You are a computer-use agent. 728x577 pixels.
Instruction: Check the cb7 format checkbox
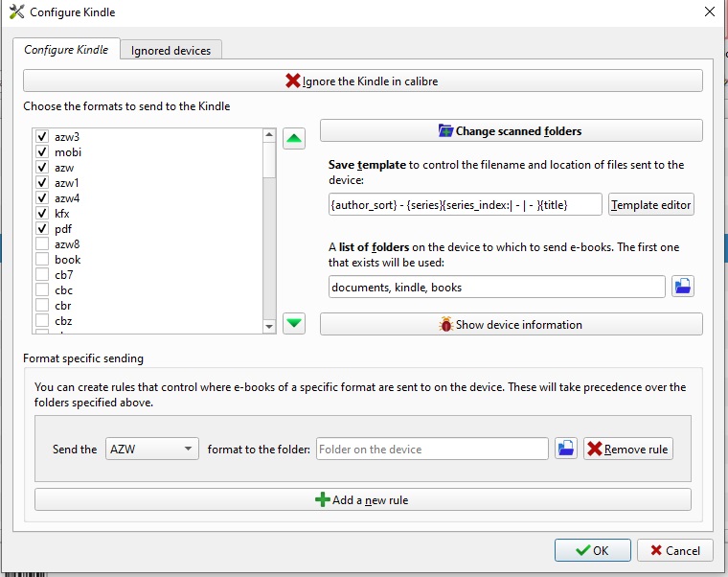click(x=42, y=274)
